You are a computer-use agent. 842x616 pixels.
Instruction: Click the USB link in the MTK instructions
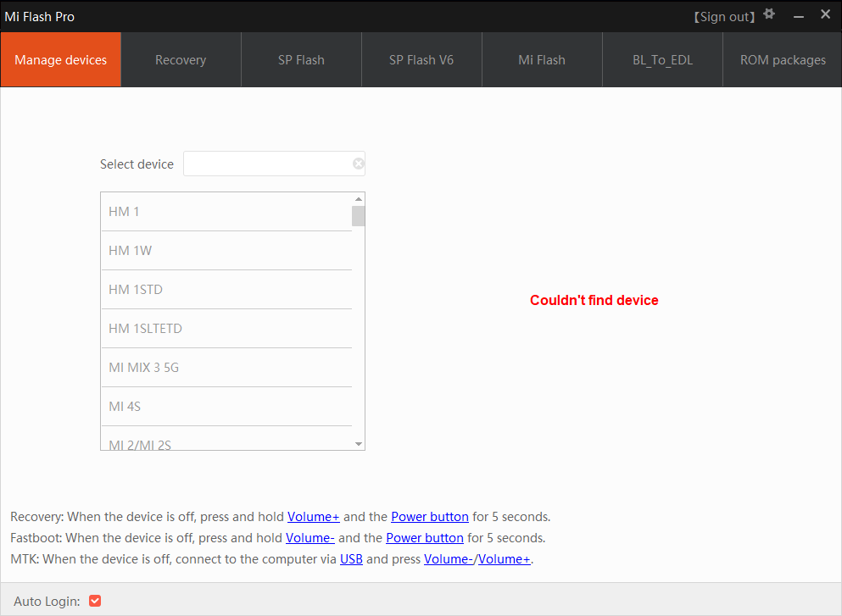click(351, 558)
